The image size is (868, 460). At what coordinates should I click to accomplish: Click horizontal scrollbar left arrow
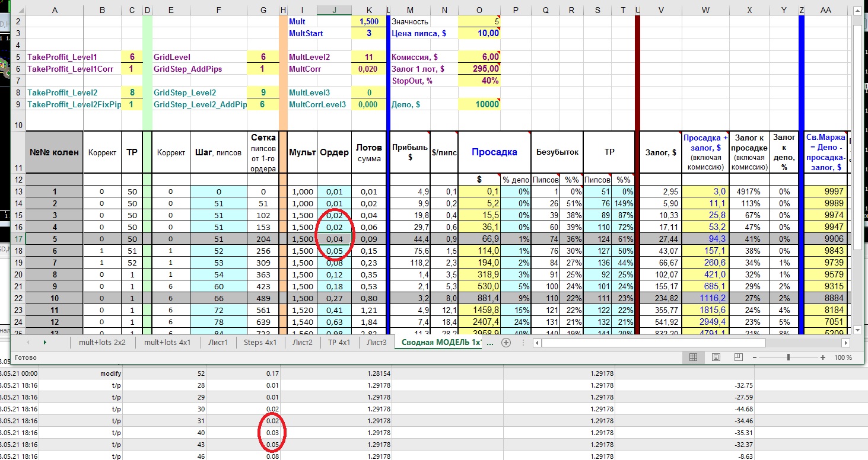click(537, 343)
